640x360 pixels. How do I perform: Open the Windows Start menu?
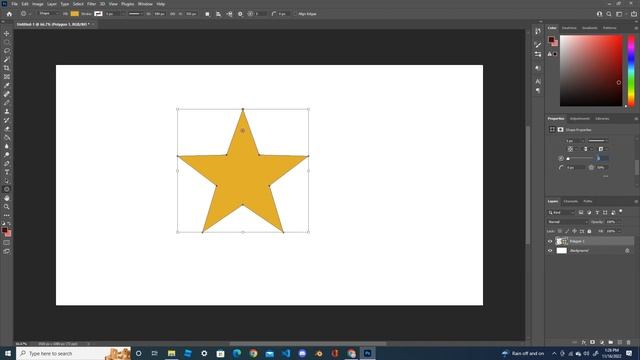[x=8, y=353]
